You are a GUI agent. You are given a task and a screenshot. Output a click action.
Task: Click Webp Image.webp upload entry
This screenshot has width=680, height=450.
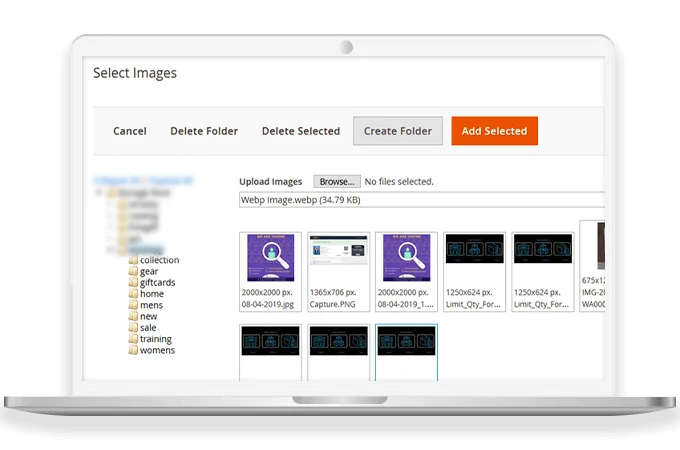(x=422, y=200)
